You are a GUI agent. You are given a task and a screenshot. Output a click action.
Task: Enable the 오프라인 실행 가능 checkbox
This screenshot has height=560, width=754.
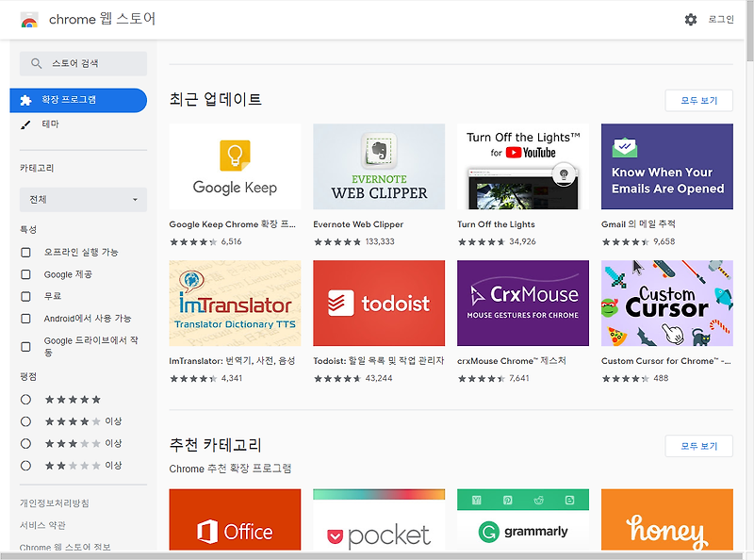point(26,253)
